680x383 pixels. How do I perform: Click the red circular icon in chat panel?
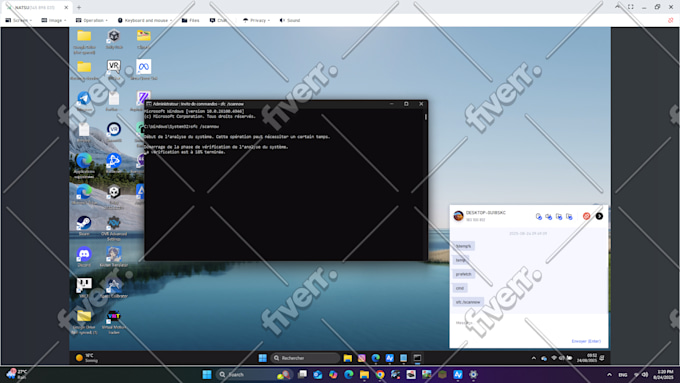[x=586, y=216]
